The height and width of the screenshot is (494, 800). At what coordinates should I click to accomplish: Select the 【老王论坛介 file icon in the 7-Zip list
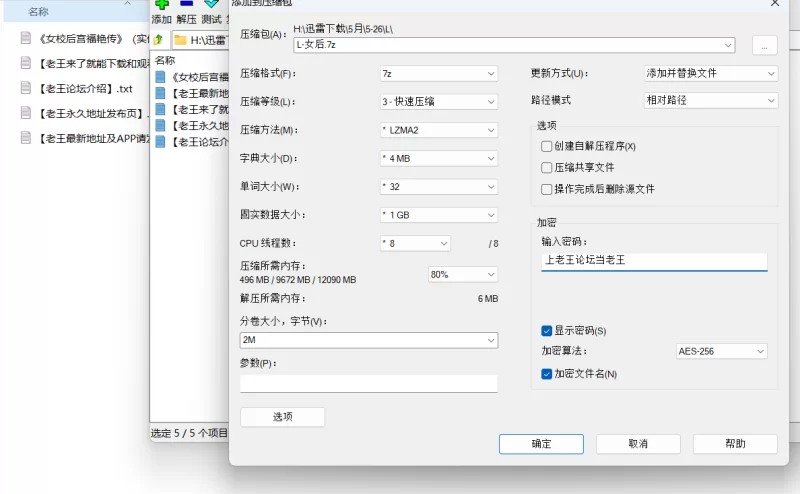click(160, 141)
